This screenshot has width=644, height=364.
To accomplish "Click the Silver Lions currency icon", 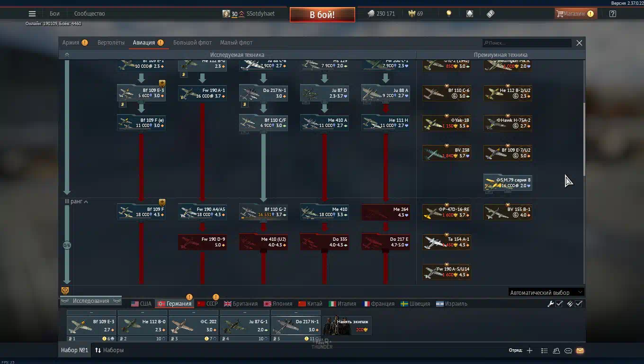I will tap(371, 14).
